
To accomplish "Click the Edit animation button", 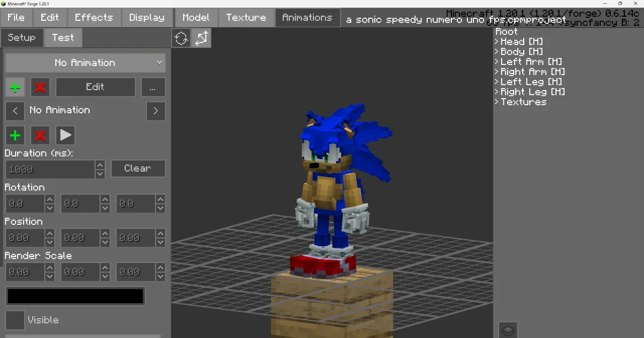I will tap(95, 87).
